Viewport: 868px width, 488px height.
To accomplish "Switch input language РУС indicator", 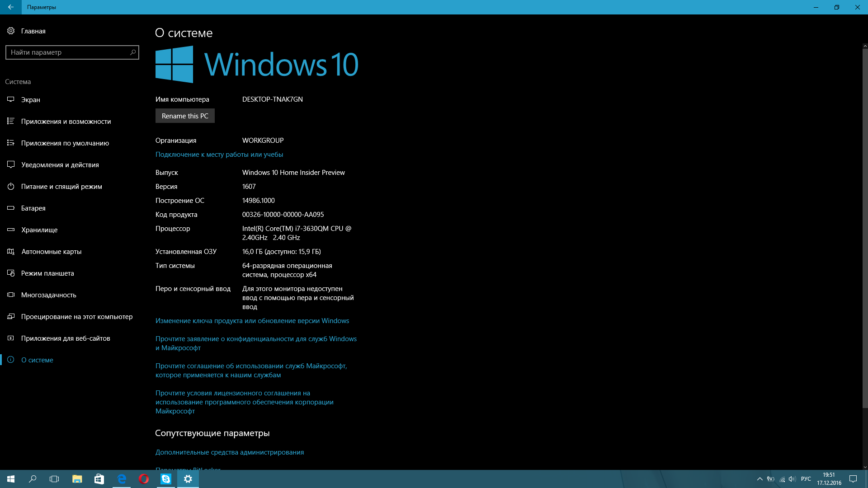I will 806,479.
